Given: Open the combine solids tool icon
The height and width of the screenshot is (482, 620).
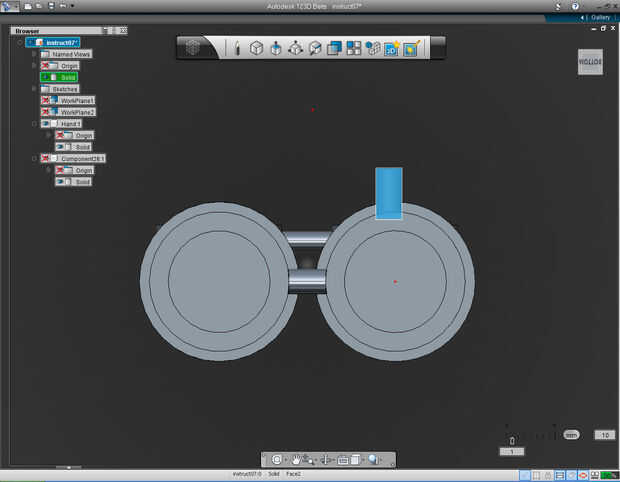Looking at the screenshot, I should tap(334, 48).
